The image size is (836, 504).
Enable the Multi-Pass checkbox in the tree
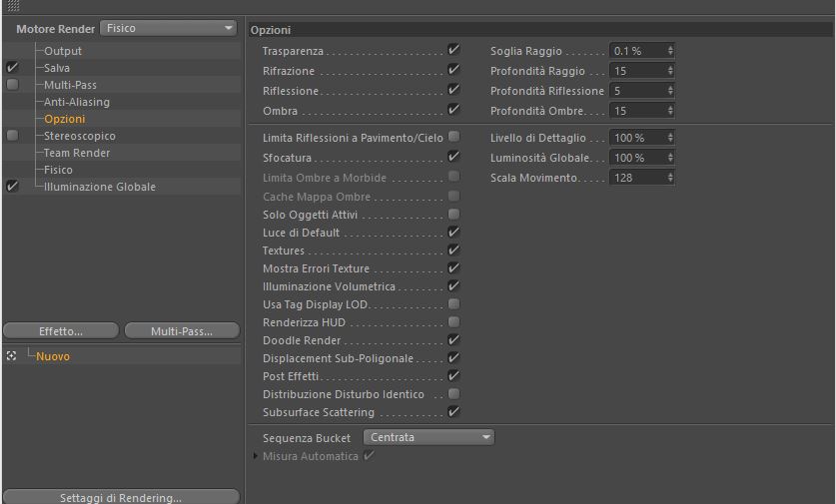click(12, 84)
